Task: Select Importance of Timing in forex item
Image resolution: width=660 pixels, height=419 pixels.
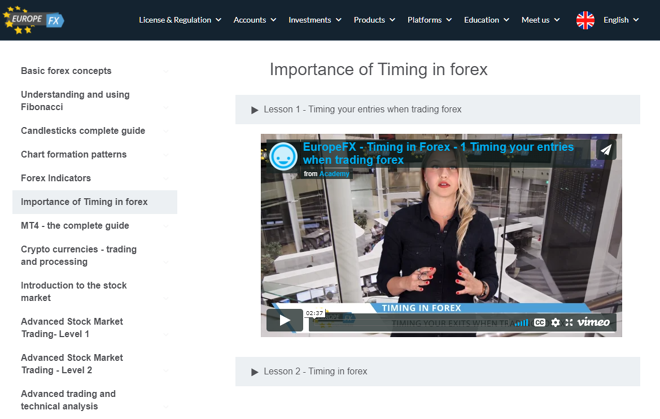Action: [x=95, y=202]
